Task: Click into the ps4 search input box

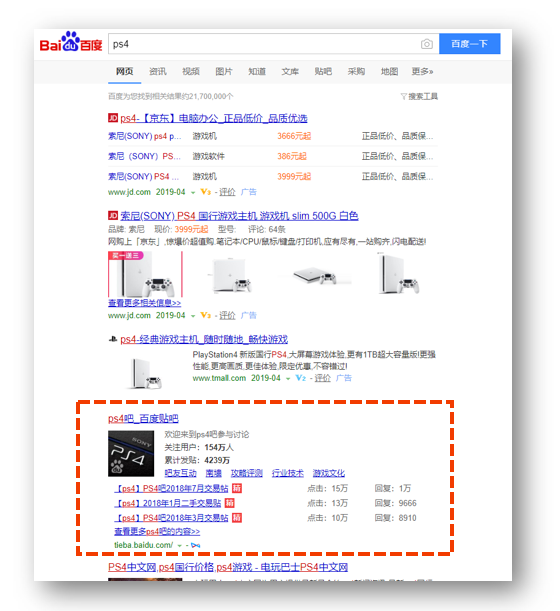Action: tap(265, 44)
